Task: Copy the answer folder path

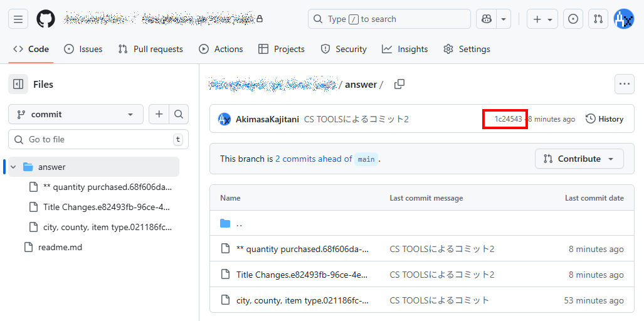Action: [399, 84]
